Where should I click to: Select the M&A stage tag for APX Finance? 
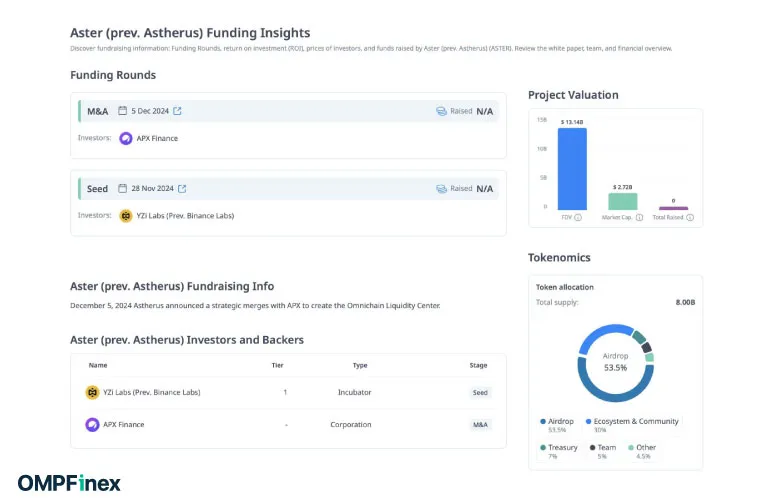[x=480, y=425]
